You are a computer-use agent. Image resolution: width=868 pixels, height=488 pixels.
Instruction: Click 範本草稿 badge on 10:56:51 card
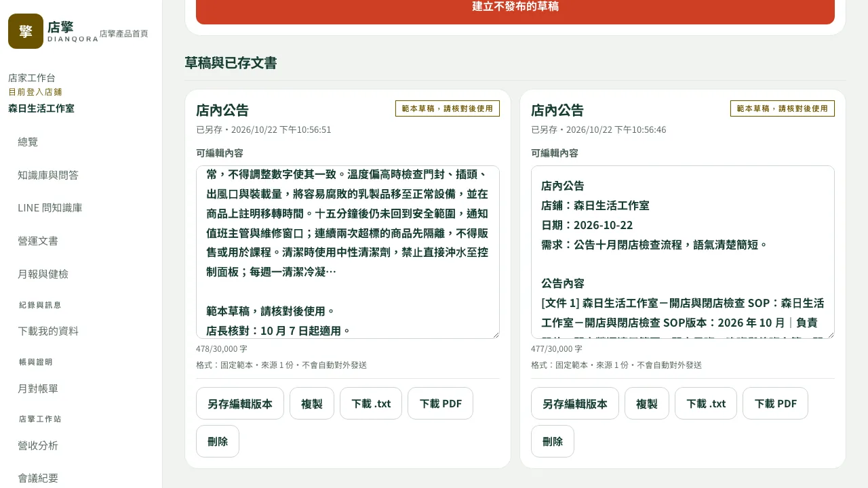point(448,108)
